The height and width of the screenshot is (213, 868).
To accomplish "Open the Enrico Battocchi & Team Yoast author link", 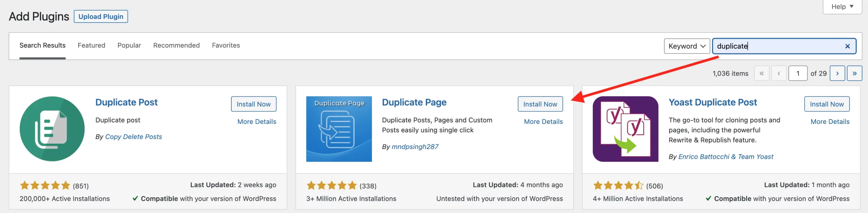I will (726, 156).
